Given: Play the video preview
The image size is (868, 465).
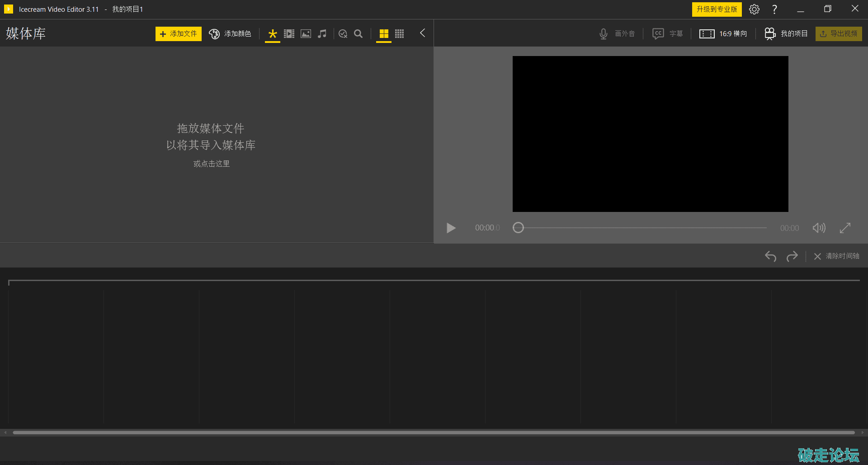Looking at the screenshot, I should click(451, 228).
